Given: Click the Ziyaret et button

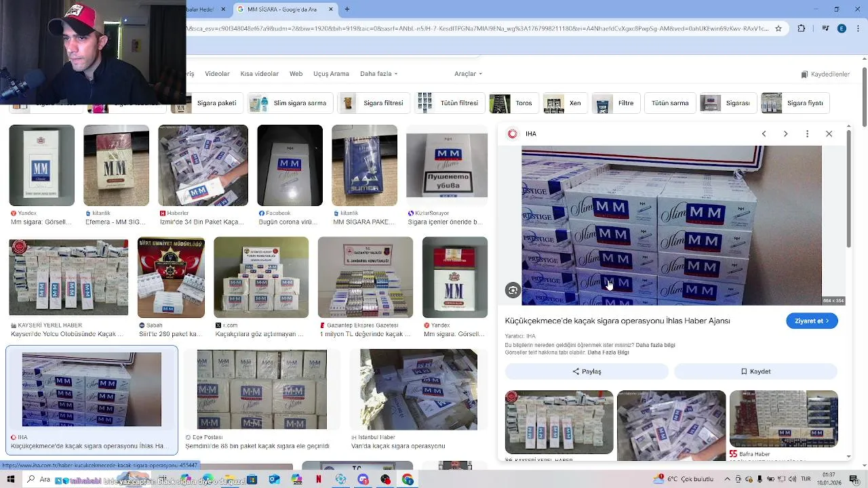Looking at the screenshot, I should pyautogui.click(x=812, y=321).
